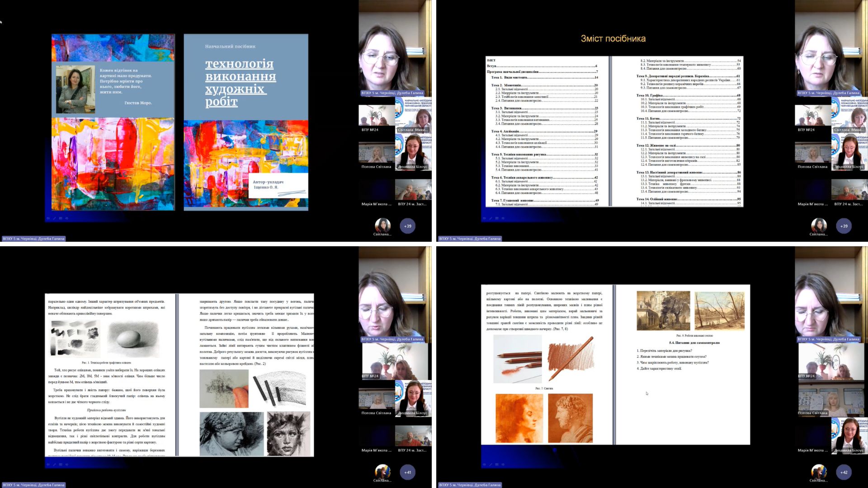Open the +42 more participants bubble
Viewport: 868px width, 488px height.
pos(844,472)
